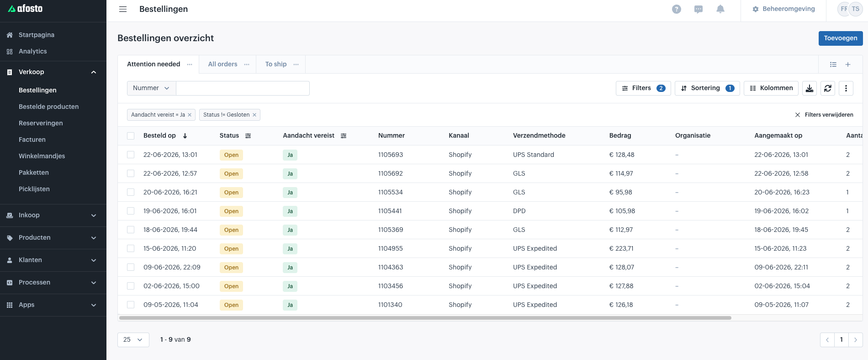The width and height of the screenshot is (868, 360).
Task: Add a new view tab with plus
Action: [x=848, y=64]
